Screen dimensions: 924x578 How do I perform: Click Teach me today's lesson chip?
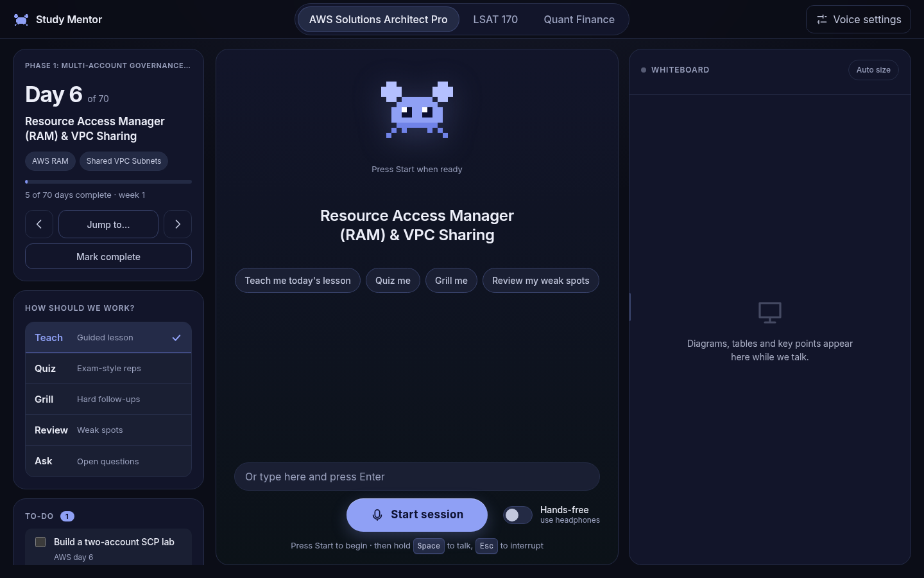click(298, 281)
